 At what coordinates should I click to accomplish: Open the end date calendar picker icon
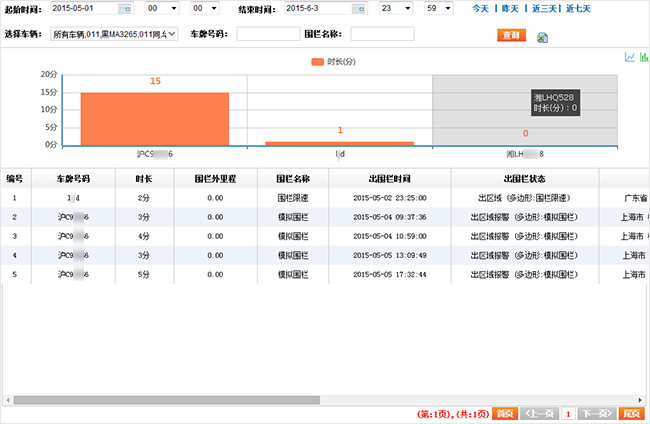point(359,8)
